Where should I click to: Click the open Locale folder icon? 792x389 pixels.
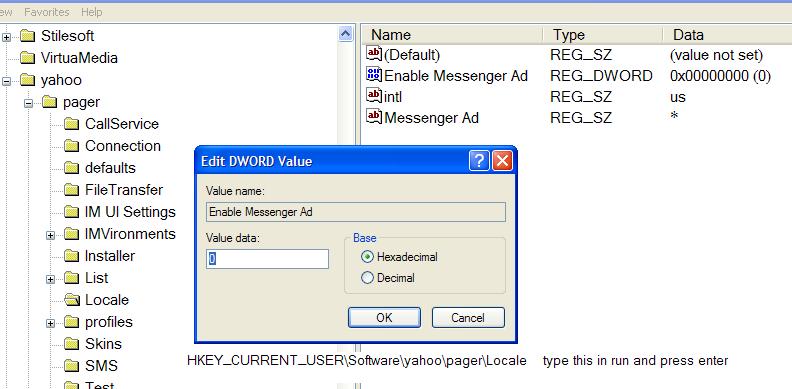(x=72, y=300)
